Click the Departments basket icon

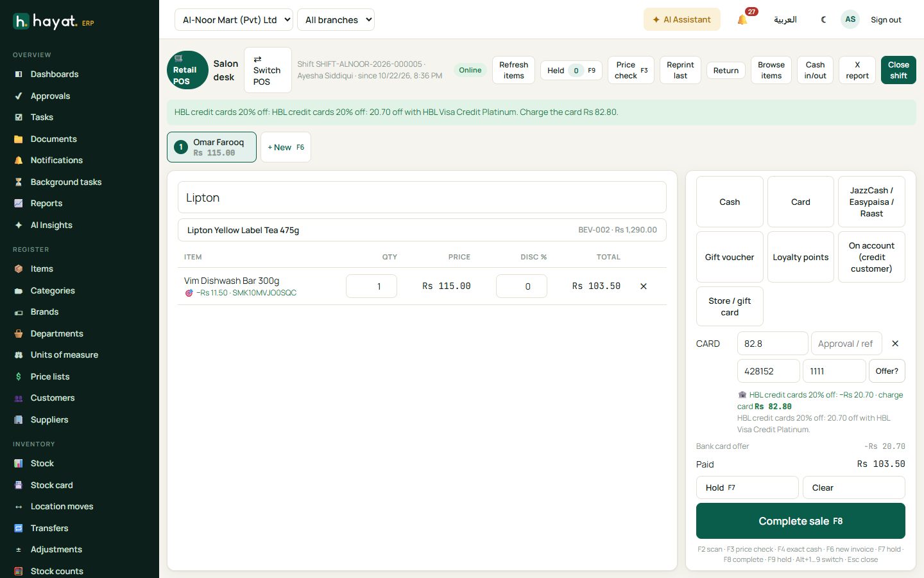click(19, 334)
